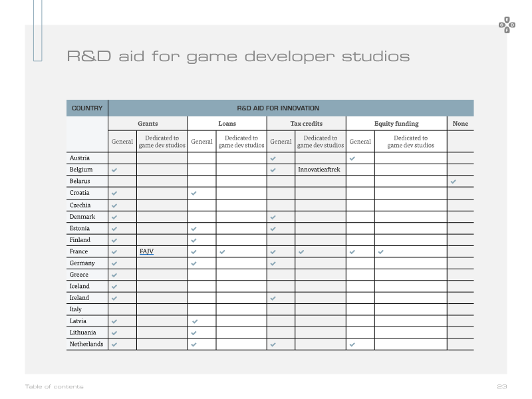The image size is (532, 399).
Task: Click the COUNTRY column header
Action: coord(87,108)
